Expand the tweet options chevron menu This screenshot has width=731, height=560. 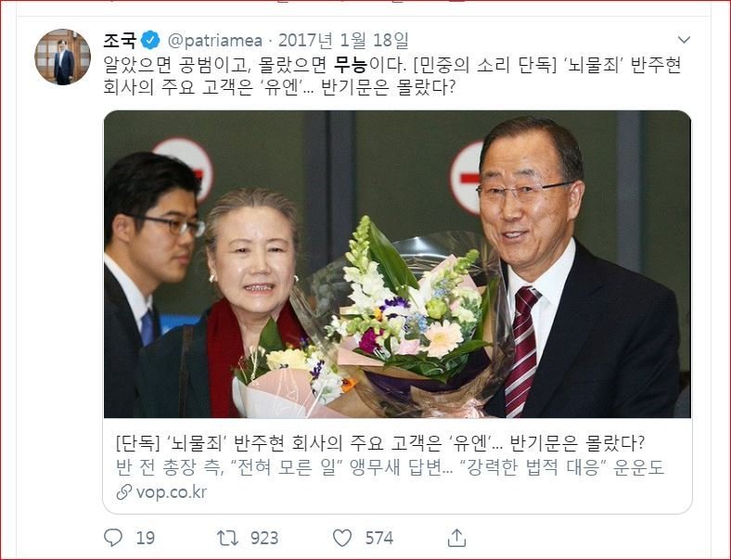(x=684, y=40)
